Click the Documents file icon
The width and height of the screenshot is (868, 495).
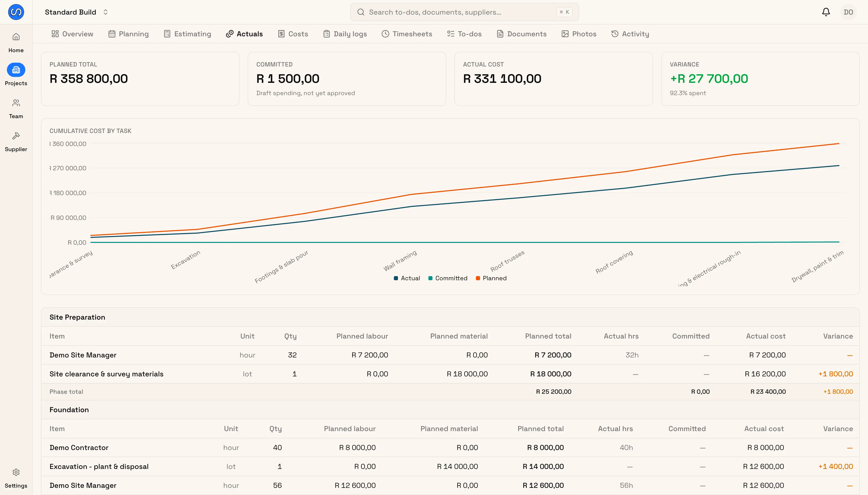pyautogui.click(x=500, y=34)
